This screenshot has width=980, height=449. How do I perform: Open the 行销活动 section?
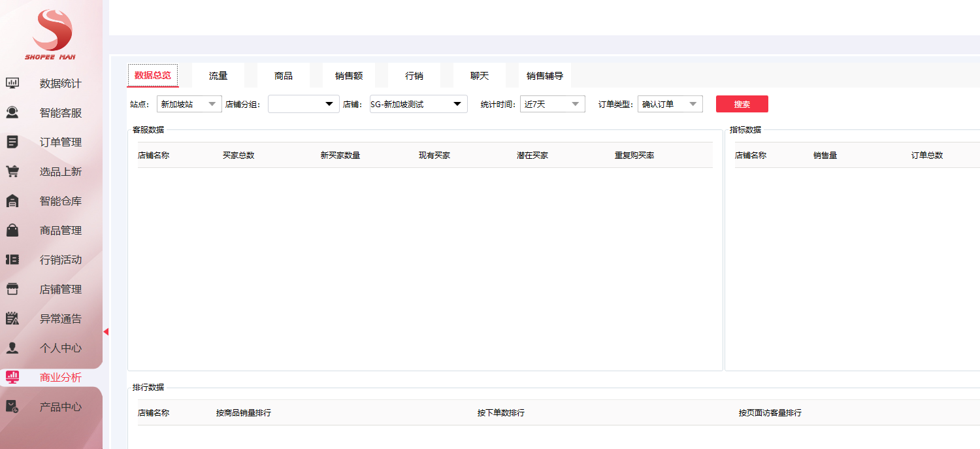[x=13, y=259]
